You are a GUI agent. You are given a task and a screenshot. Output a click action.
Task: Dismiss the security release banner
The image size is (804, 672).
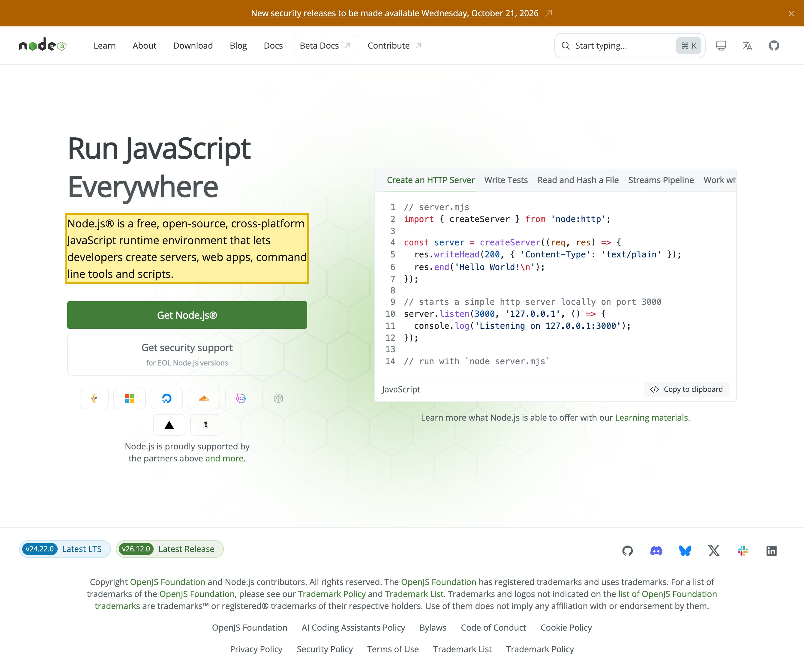click(x=791, y=13)
